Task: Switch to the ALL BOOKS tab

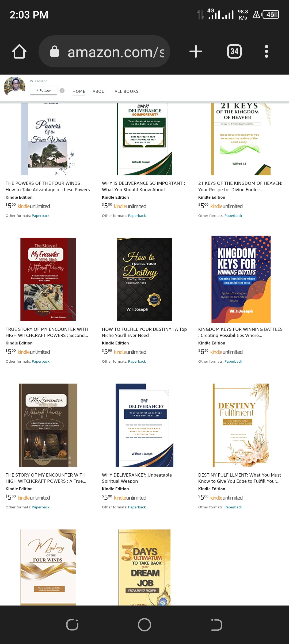Action: (127, 91)
